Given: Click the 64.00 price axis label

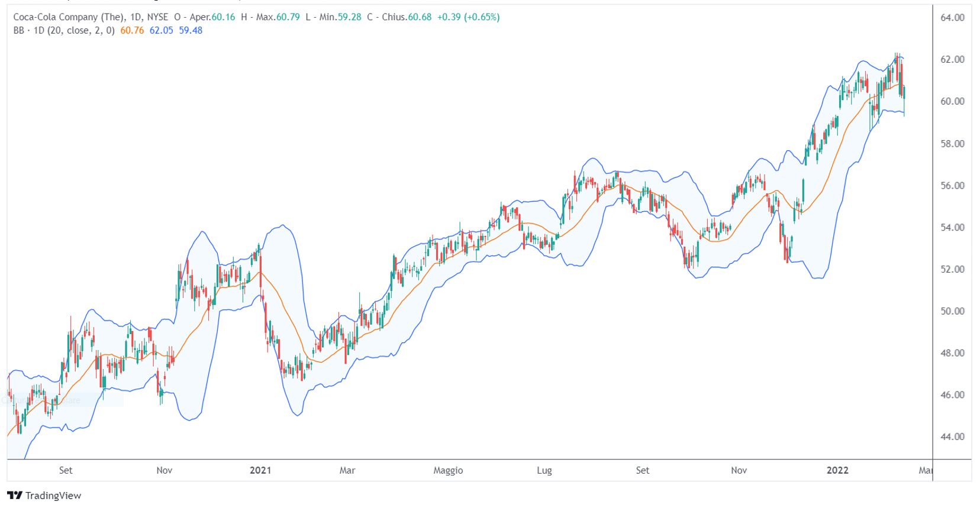Looking at the screenshot, I should (x=952, y=18).
